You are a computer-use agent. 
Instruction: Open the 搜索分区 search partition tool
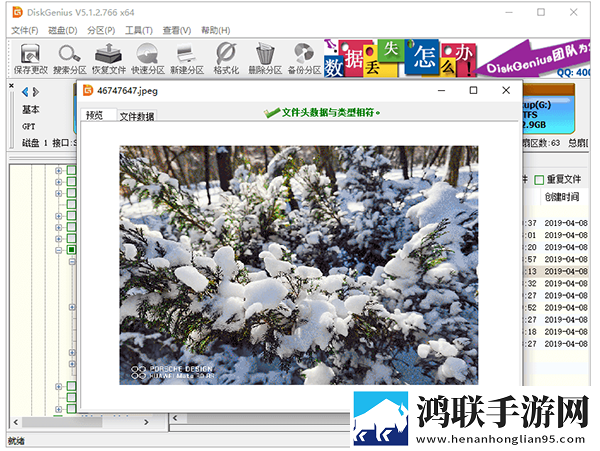69,59
